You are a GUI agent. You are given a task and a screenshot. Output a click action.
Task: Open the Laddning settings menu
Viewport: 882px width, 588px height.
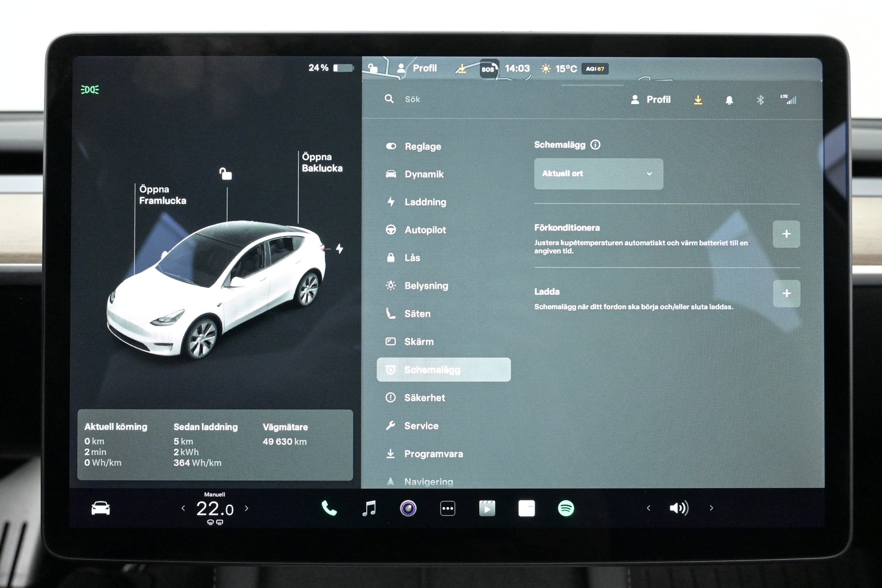(x=425, y=202)
